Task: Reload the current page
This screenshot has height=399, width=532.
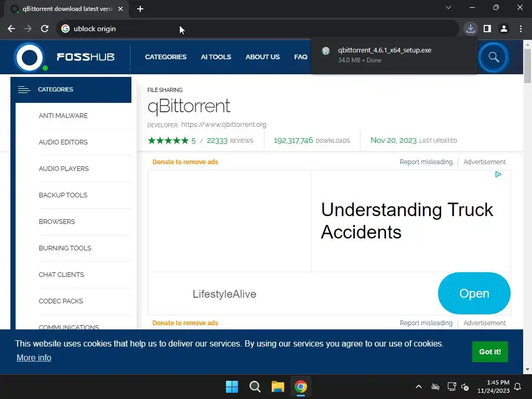Action: [x=45, y=29]
